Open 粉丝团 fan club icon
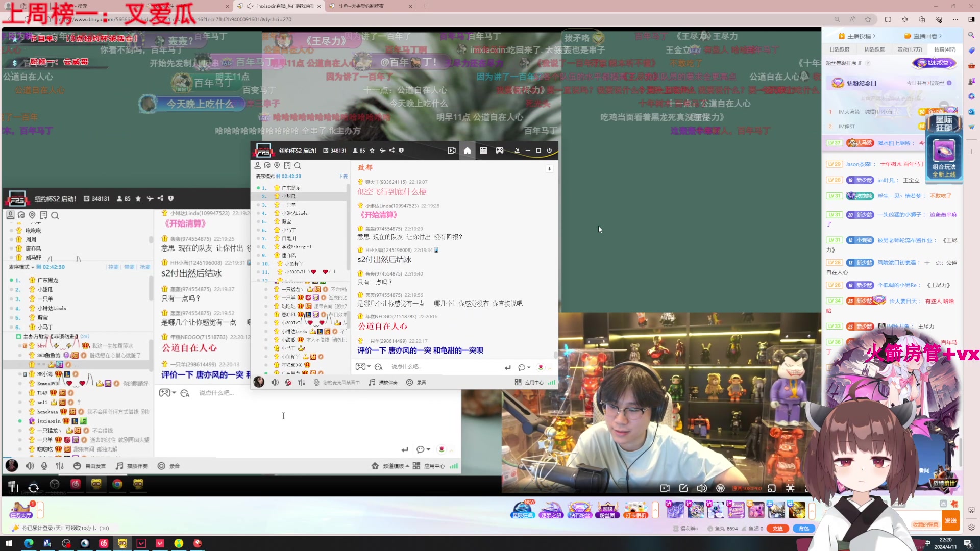This screenshot has width=980, height=551. pyautogui.click(x=607, y=509)
